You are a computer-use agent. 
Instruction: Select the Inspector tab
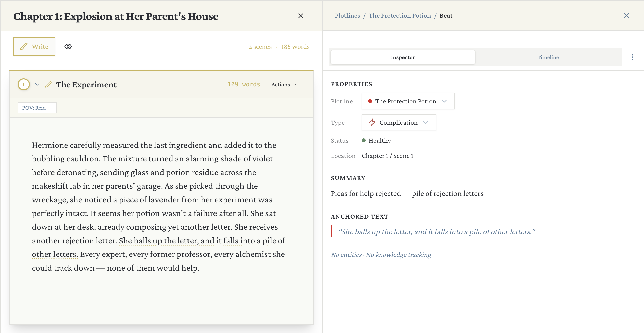402,57
